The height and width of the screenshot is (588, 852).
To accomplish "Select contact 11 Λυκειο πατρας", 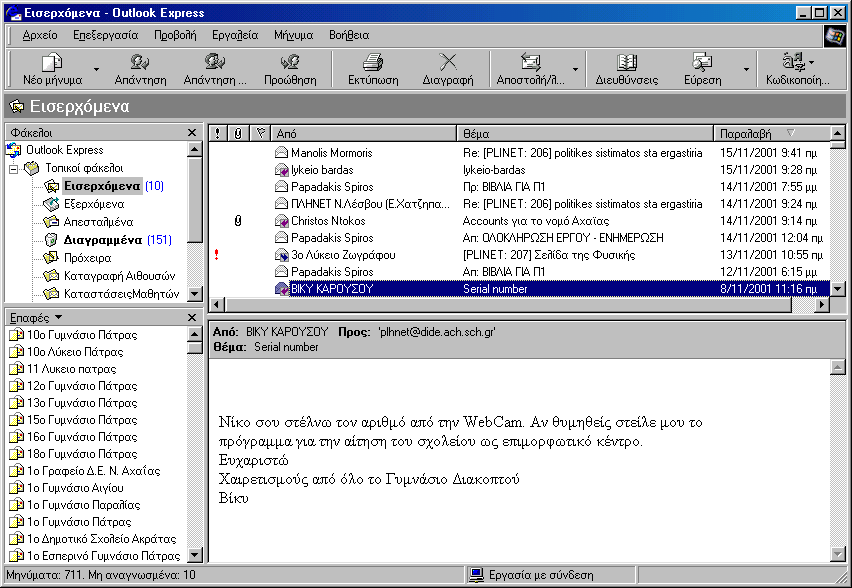I will pyautogui.click(x=72, y=369).
